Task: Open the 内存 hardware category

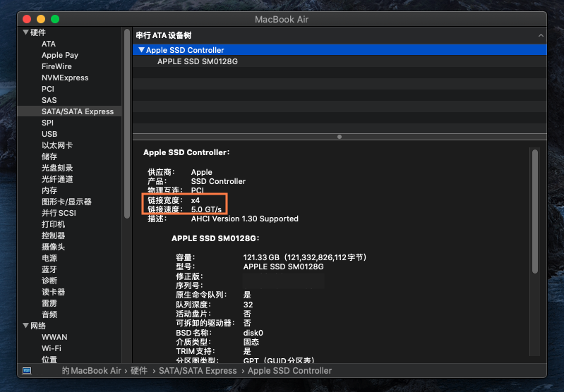Action: pos(49,190)
